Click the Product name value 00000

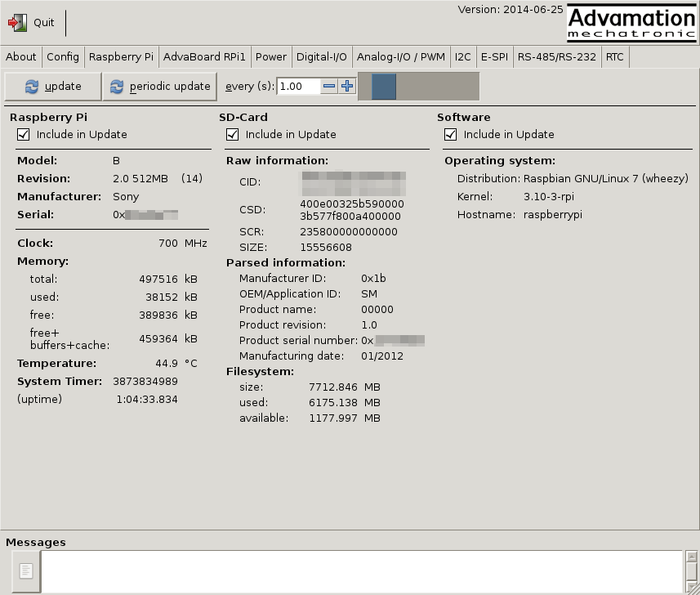tap(377, 310)
